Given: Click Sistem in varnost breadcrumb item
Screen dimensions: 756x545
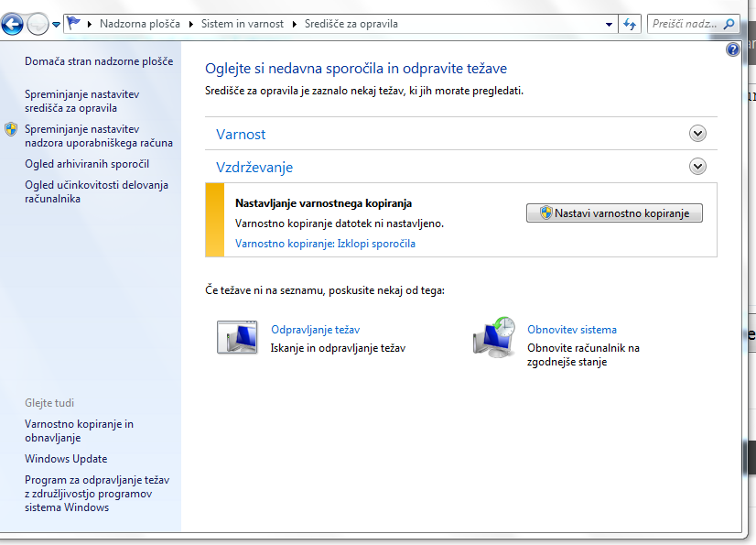Looking at the screenshot, I should (243, 24).
